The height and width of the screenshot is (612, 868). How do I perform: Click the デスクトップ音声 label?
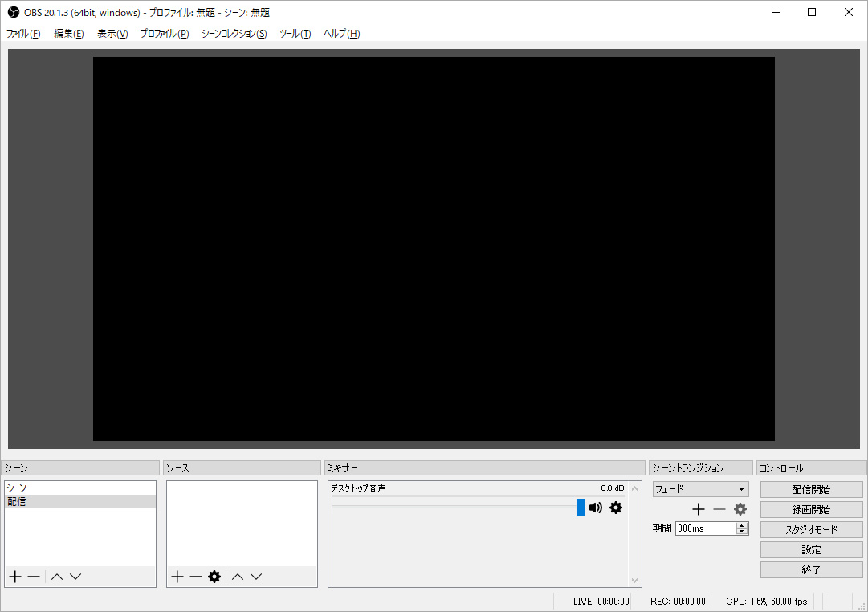358,488
